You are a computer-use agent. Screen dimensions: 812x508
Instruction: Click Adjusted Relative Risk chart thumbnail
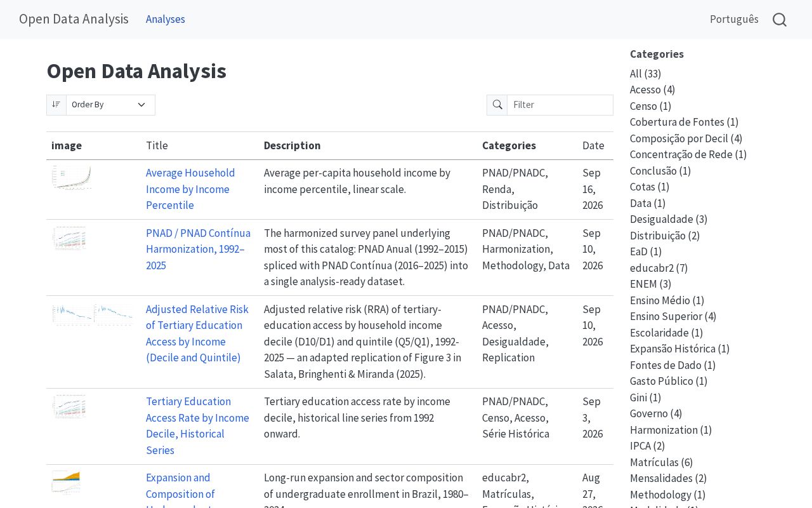(93, 314)
